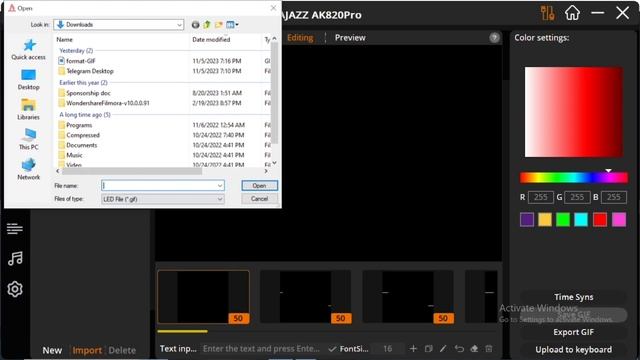Expand the Look in Downloads dropdown
The height and width of the screenshot is (360, 640).
pos(179,25)
